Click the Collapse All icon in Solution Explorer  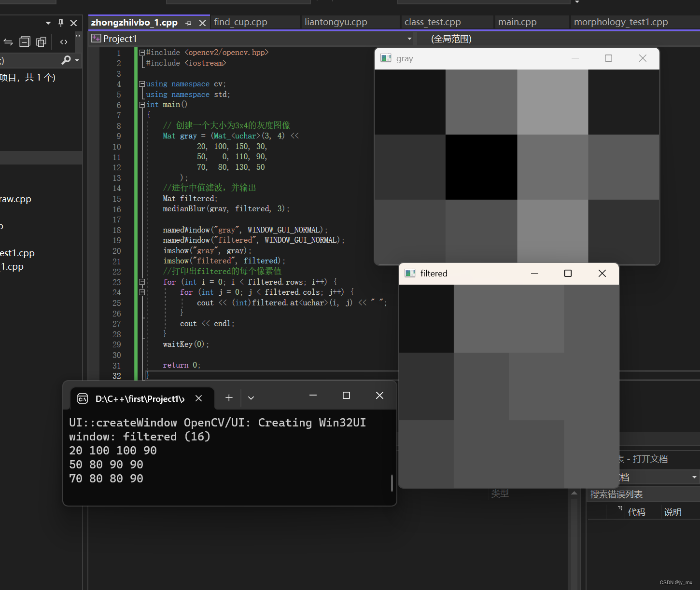(x=25, y=42)
